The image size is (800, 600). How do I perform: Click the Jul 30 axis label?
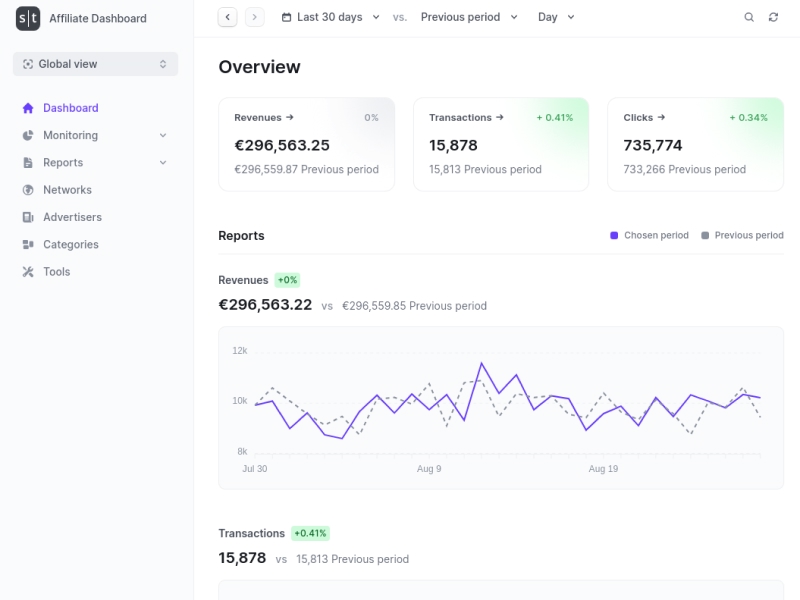coord(255,469)
